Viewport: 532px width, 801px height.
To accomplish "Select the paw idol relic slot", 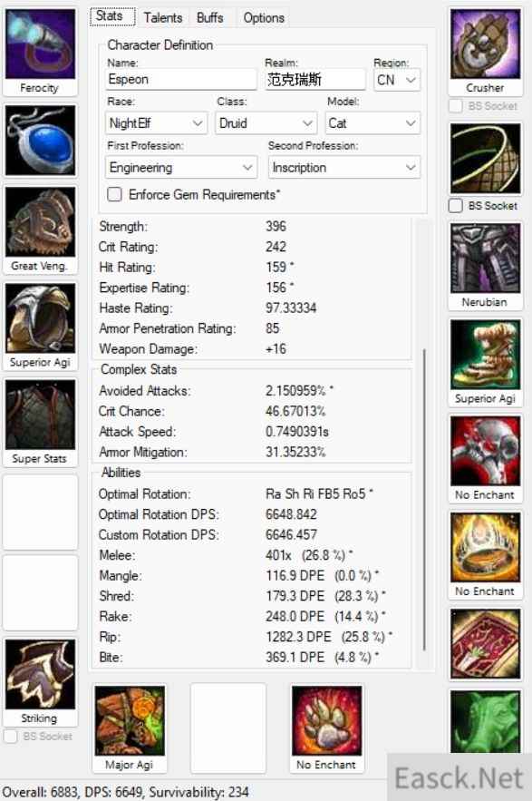I will point(327,721).
